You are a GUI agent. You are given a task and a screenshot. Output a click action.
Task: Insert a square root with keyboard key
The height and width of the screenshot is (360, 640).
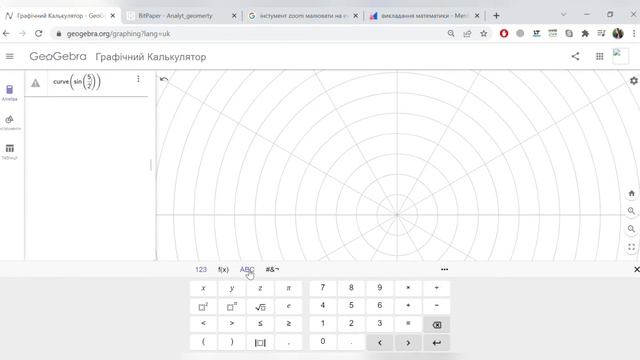(260, 306)
